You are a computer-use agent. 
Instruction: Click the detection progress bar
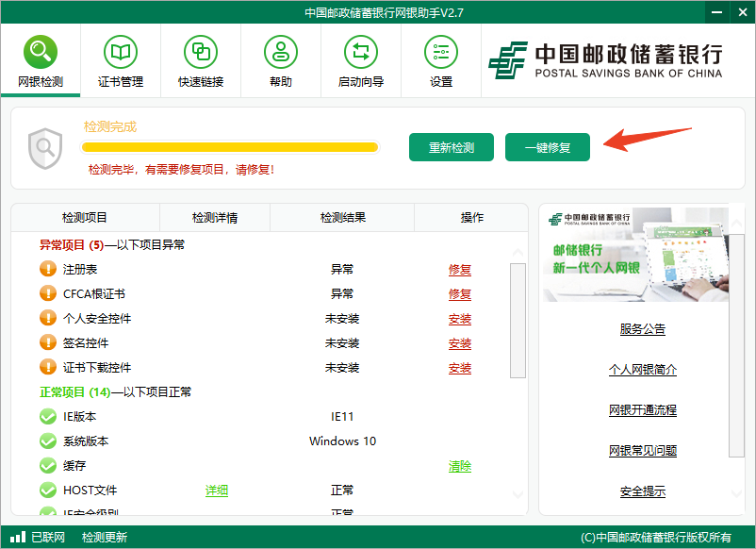(230, 147)
